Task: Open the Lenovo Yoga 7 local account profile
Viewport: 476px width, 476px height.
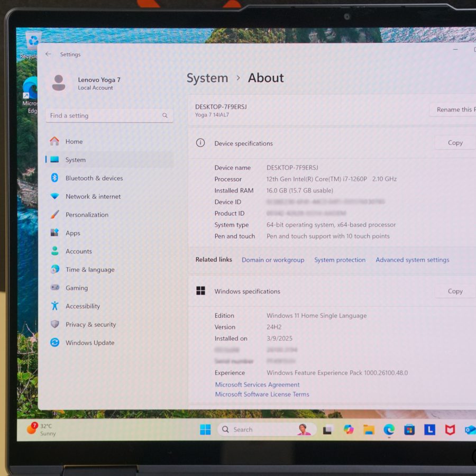Action: pyautogui.click(x=86, y=83)
